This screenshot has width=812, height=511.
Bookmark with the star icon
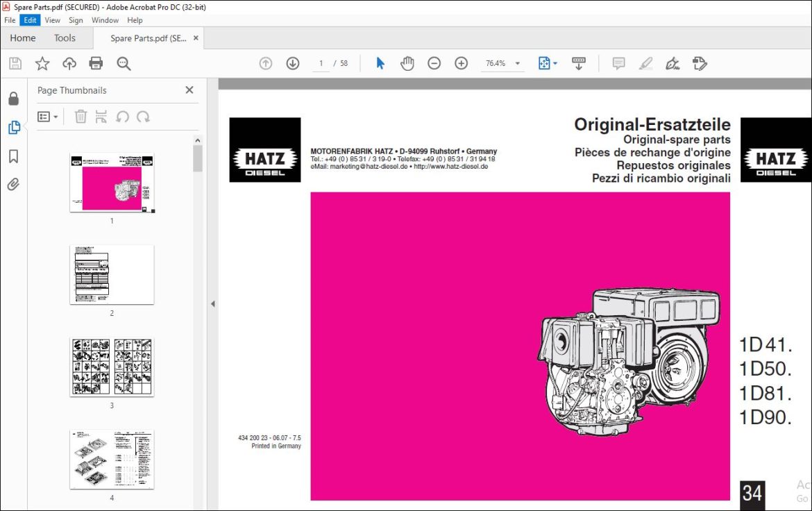pyautogui.click(x=42, y=63)
